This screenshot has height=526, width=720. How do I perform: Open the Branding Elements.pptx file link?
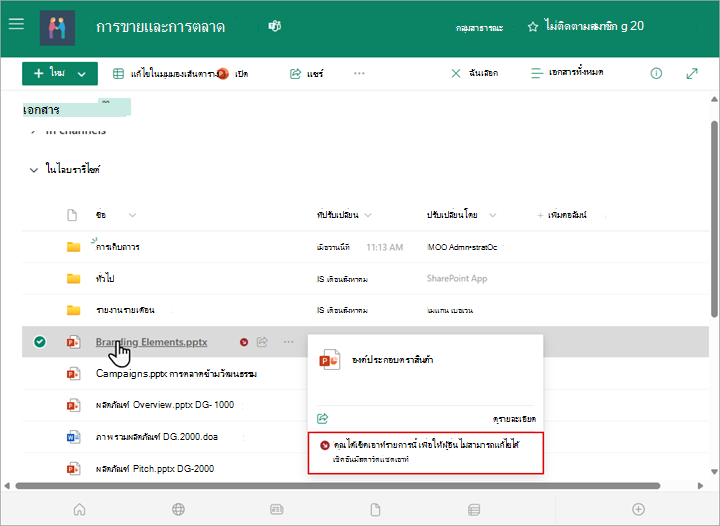coord(152,342)
